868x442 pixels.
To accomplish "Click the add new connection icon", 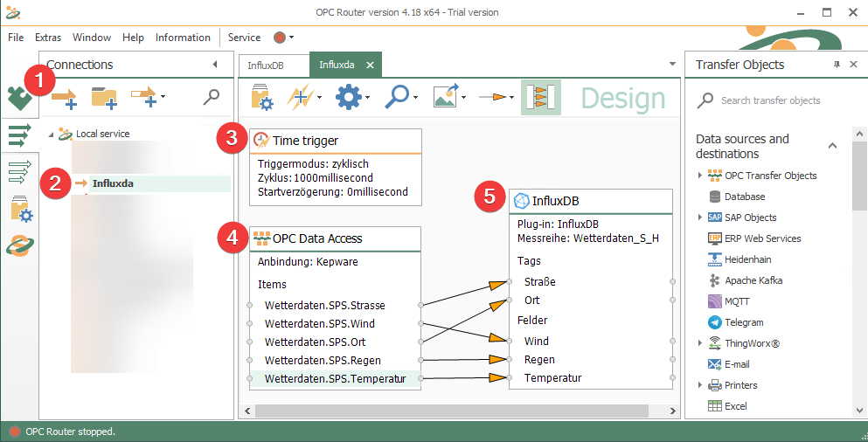I will (65, 97).
